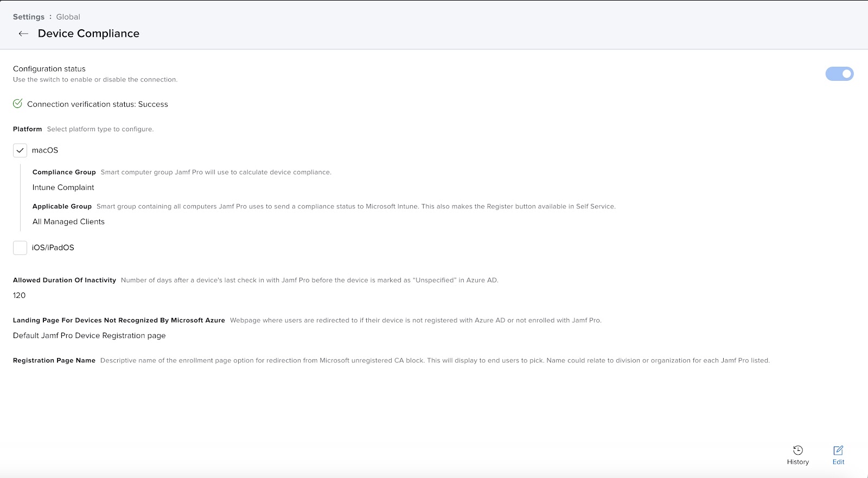Click the green connection success checkmark icon
868x478 pixels.
[18, 104]
